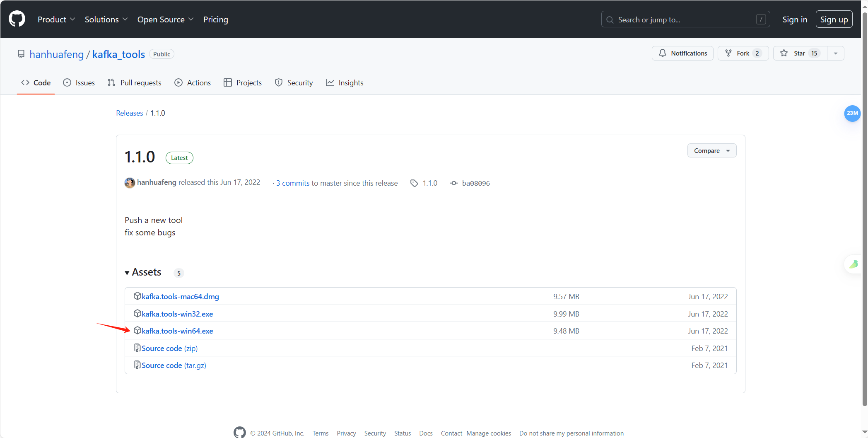Open the footer Terms link
Viewport: 868px width, 438px height.
coord(321,433)
